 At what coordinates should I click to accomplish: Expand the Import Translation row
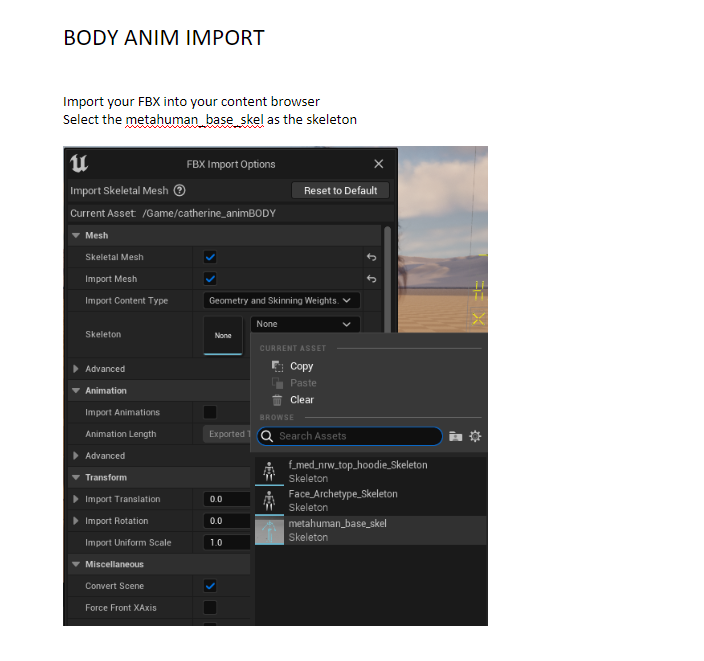tap(76, 499)
